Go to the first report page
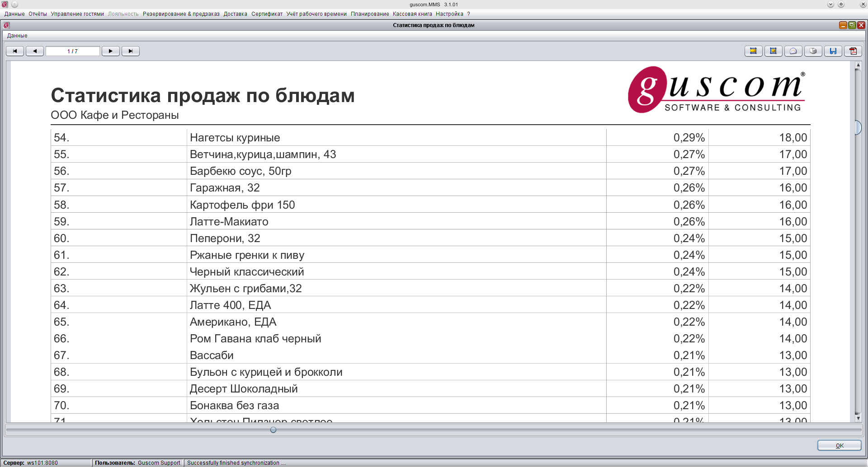 15,51
